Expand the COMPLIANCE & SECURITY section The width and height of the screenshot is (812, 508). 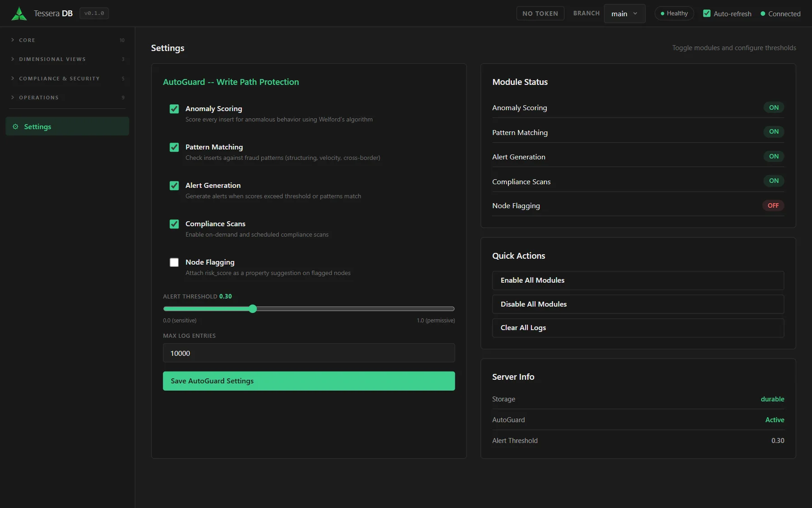(x=68, y=79)
